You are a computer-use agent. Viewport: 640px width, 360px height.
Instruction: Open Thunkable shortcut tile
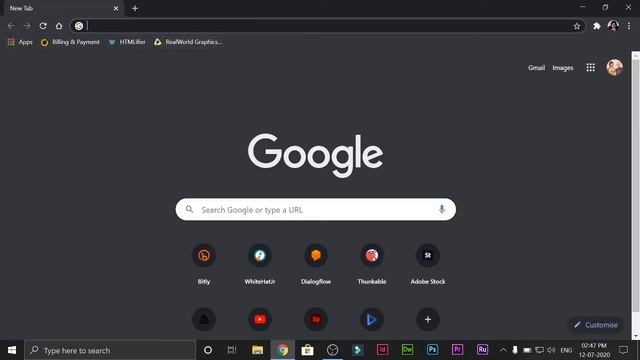pyautogui.click(x=371, y=264)
